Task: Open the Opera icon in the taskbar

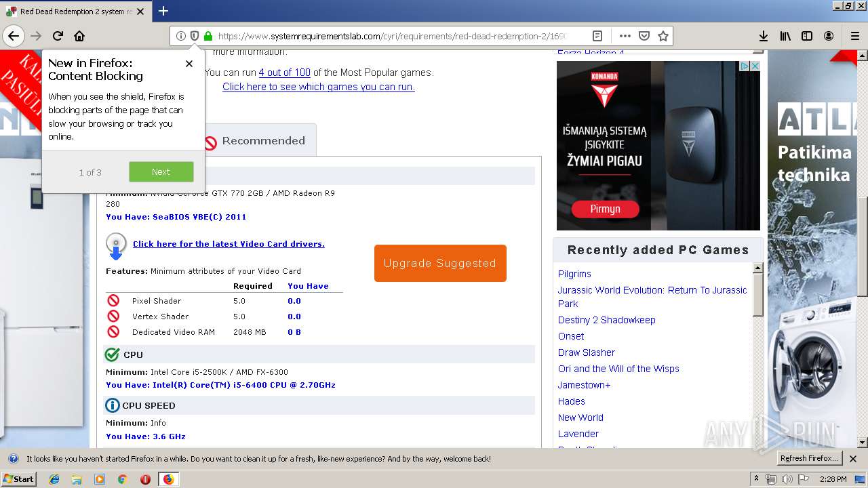Action: click(145, 479)
